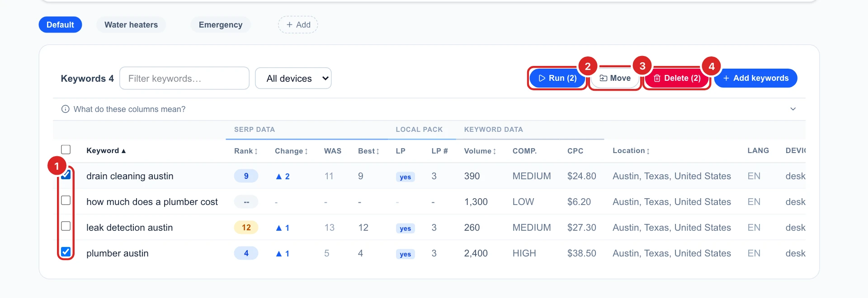Sort the table by Change

(x=291, y=151)
